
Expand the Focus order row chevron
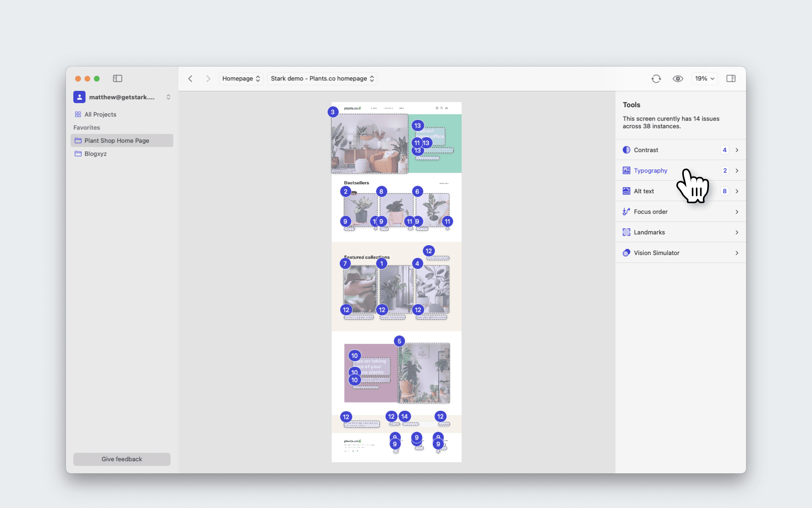point(737,212)
